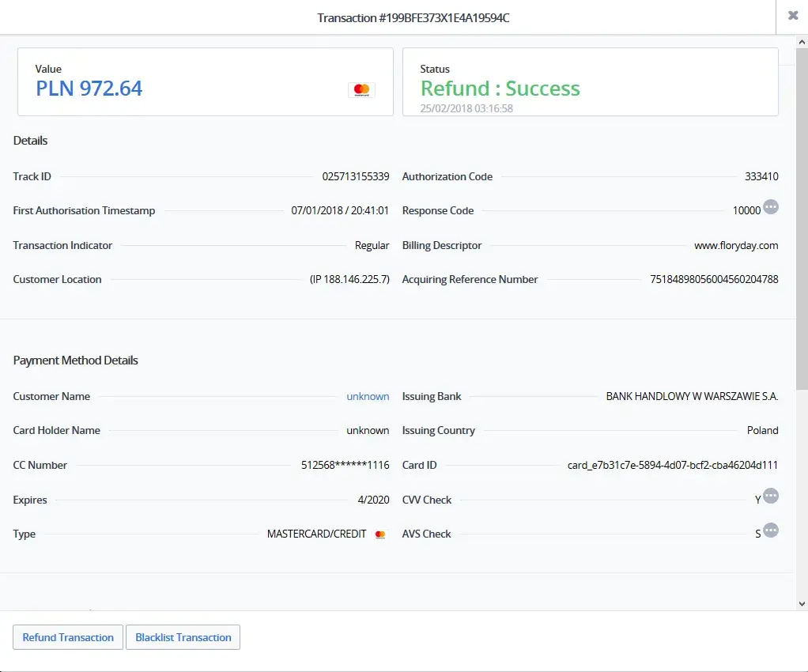
Task: Click Mastercard icon beside MASTERCARD/CREDIT type
Action: click(380, 534)
